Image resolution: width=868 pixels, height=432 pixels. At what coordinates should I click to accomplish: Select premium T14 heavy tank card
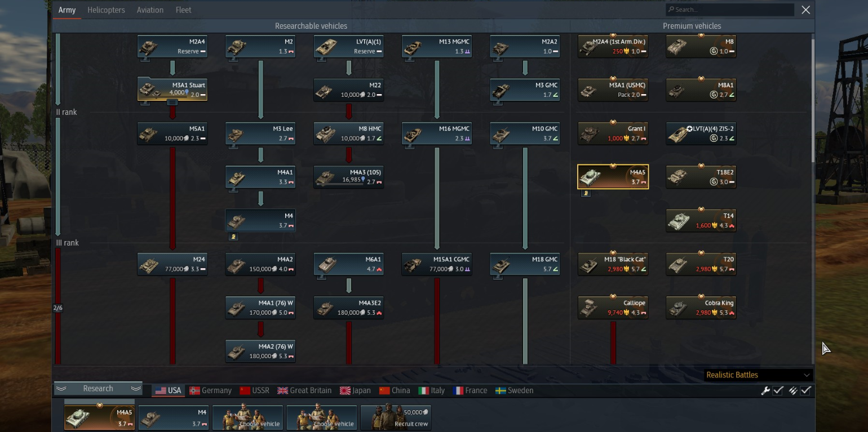click(x=701, y=220)
